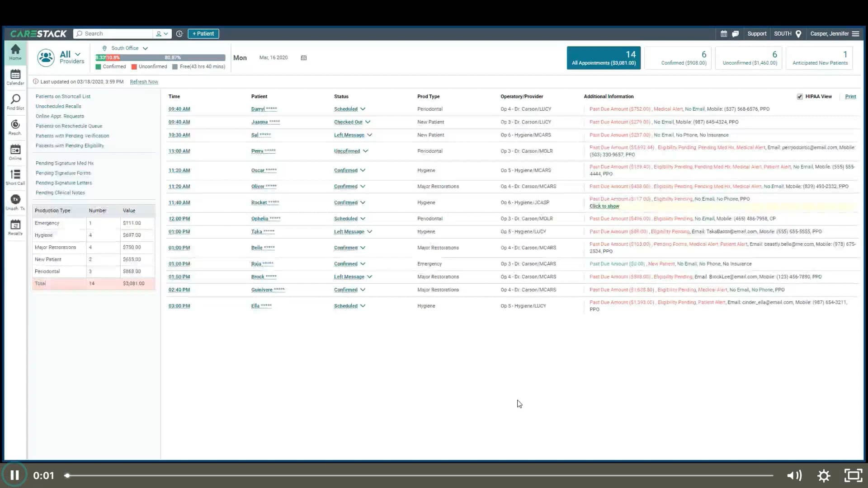Click the Refresh Now link
The image size is (868, 488).
144,82
